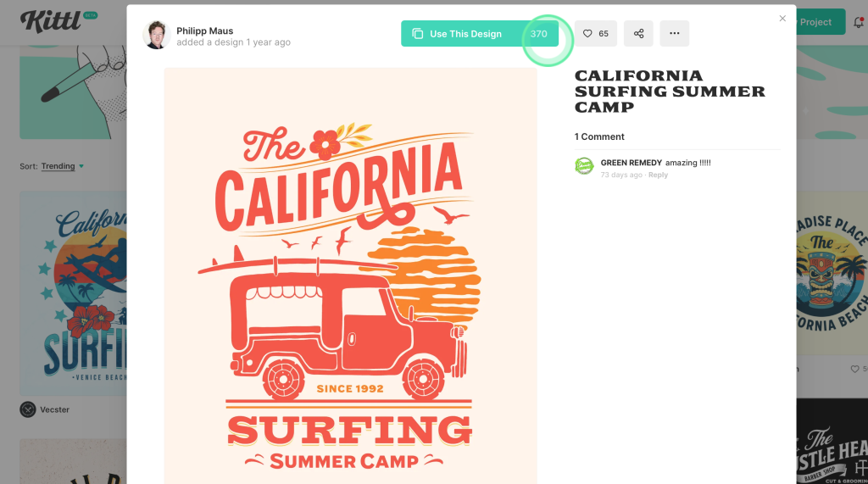Open the Sort Trending dropdown
Image resolution: width=868 pixels, height=484 pixels.
coord(63,166)
